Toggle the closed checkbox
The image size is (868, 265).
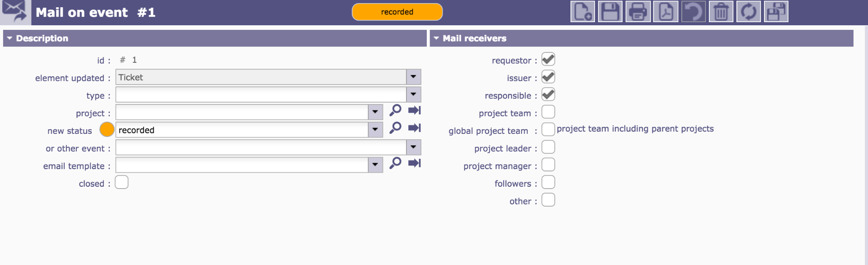coord(122,183)
